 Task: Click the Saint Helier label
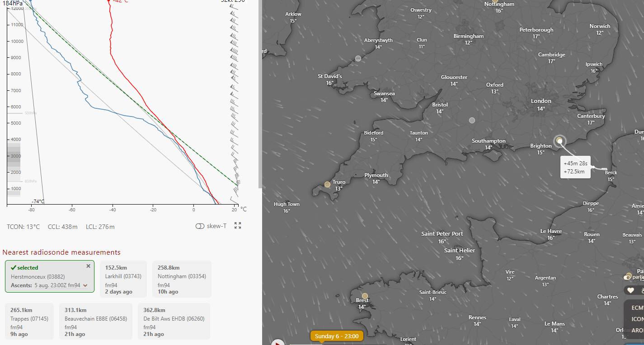pyautogui.click(x=460, y=250)
